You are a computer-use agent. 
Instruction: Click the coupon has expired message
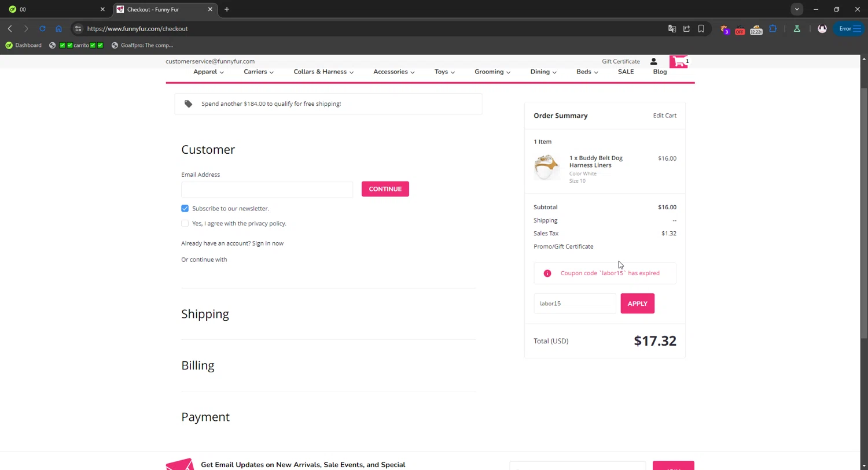(x=610, y=273)
